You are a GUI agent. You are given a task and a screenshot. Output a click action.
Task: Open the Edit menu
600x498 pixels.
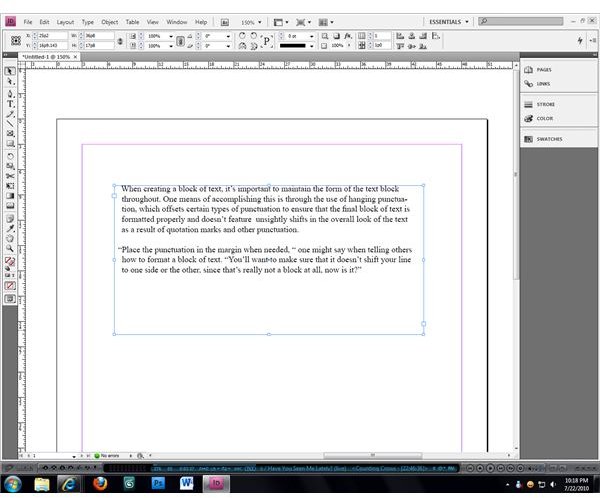(44, 22)
